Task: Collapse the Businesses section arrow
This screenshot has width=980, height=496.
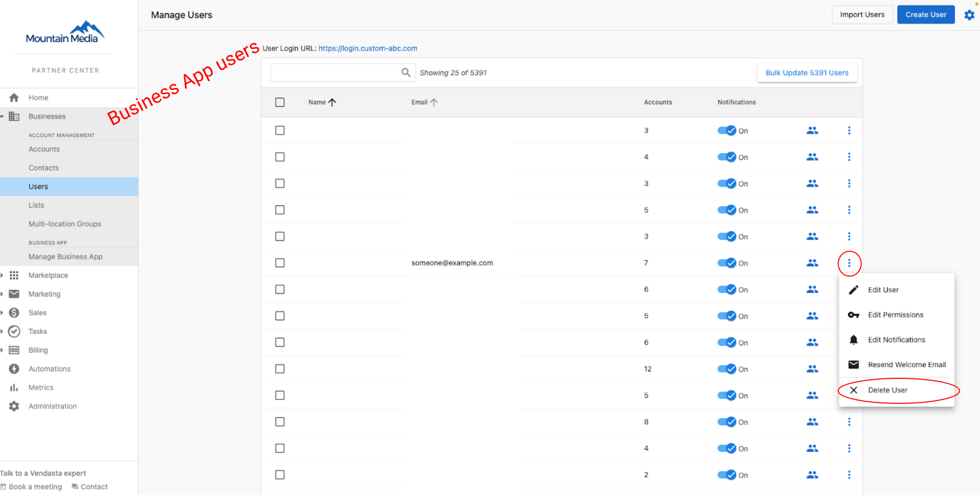Action: coord(2,117)
